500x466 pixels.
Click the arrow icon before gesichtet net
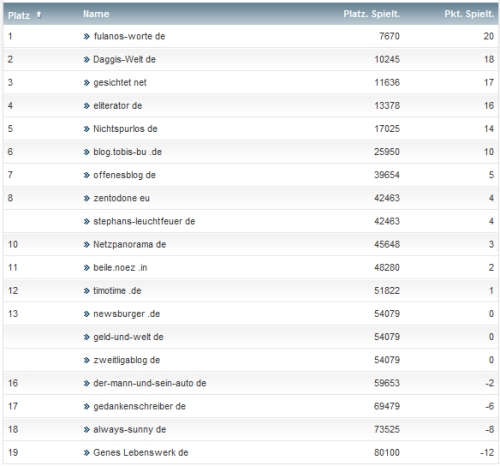(x=87, y=83)
